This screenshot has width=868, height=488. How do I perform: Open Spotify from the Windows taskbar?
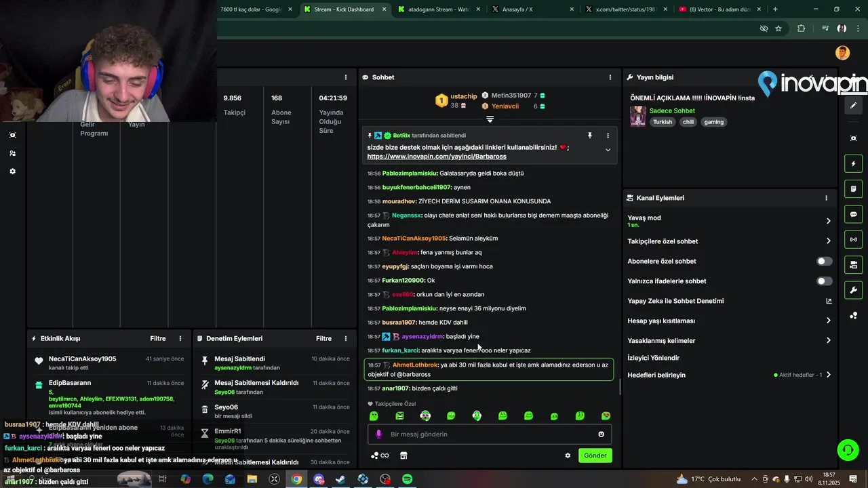point(407,479)
